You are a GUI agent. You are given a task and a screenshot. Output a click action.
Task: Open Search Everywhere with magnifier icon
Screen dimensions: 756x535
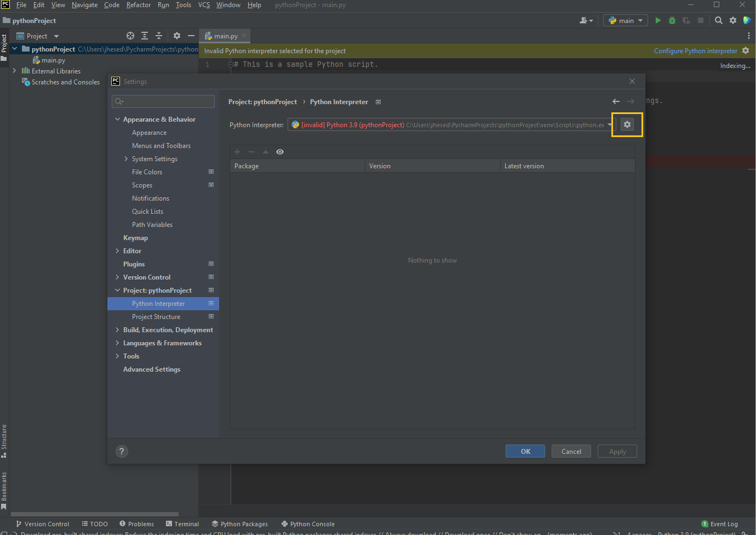click(x=718, y=20)
